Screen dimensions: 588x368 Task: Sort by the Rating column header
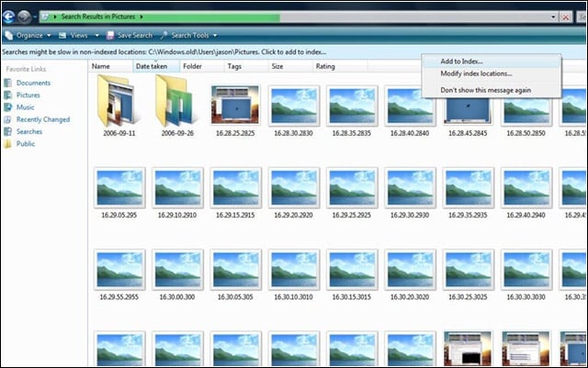[x=340, y=66]
